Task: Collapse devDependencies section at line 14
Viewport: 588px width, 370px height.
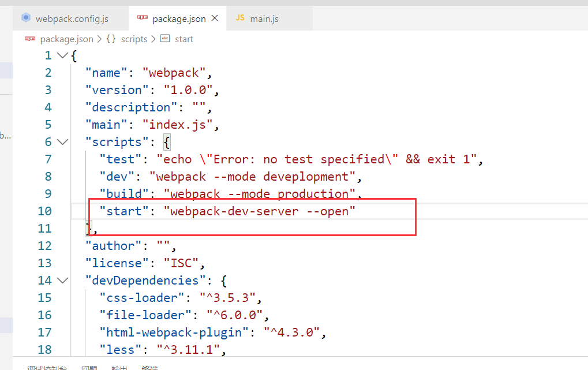Action: pos(63,281)
